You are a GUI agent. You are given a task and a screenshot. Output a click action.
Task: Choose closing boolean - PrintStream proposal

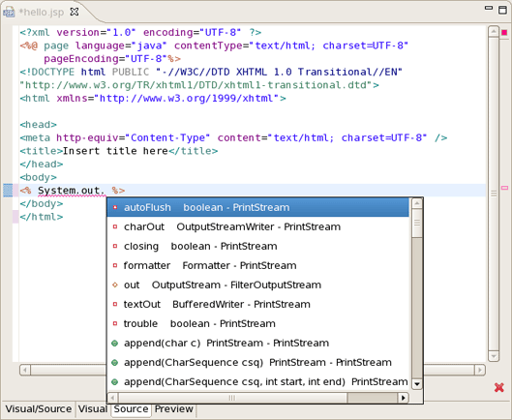(x=258, y=246)
